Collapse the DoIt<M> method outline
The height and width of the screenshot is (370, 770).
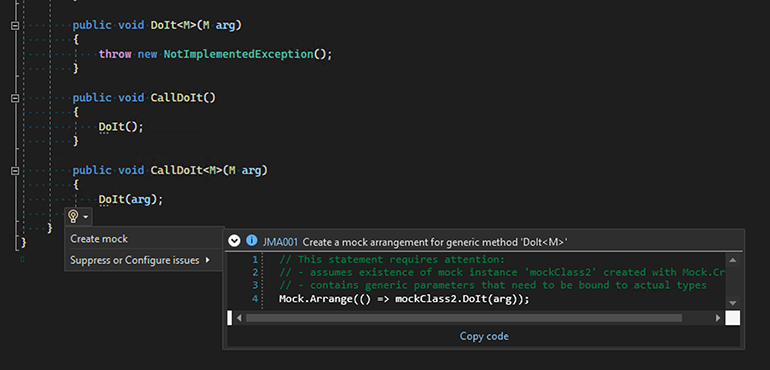pyautogui.click(x=15, y=26)
